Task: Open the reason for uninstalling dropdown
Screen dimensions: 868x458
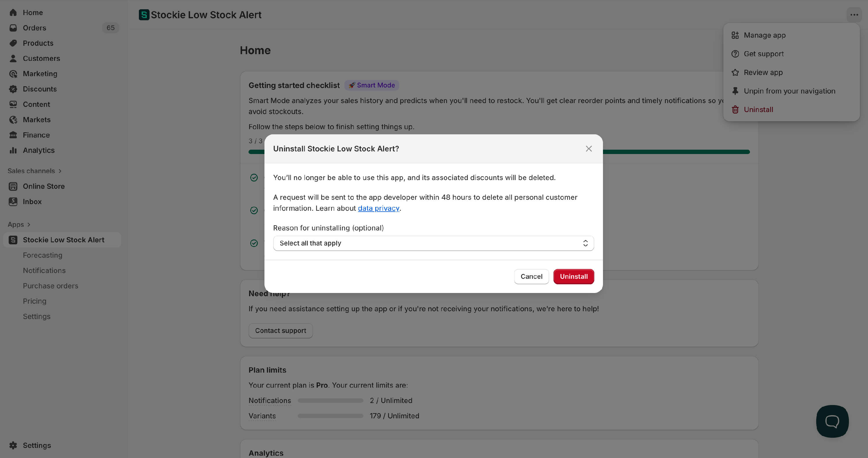Action: coord(433,243)
